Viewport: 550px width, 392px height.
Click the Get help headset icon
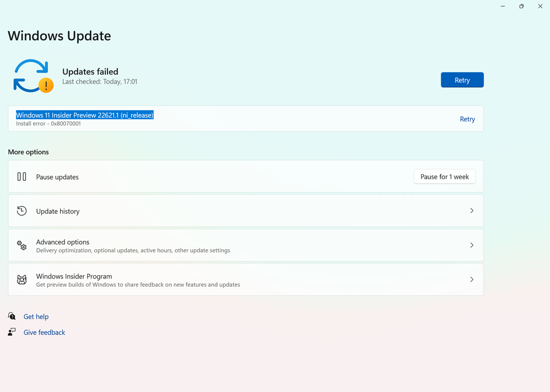12,316
